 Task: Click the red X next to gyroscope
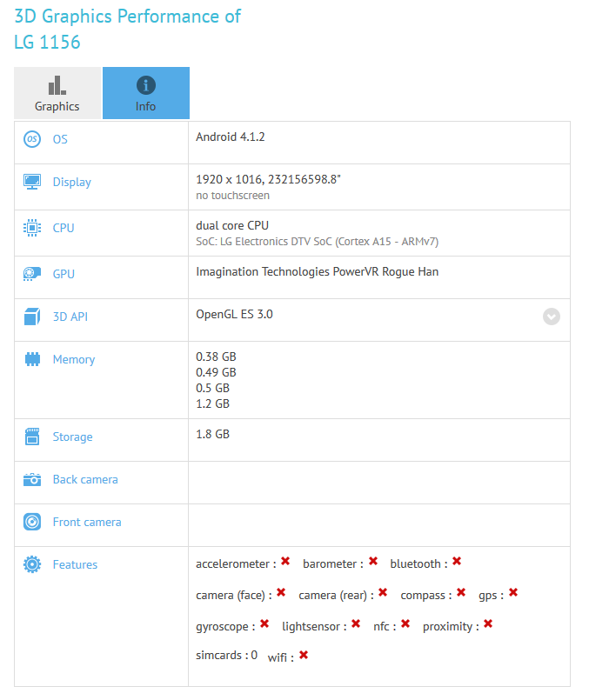[x=264, y=623]
